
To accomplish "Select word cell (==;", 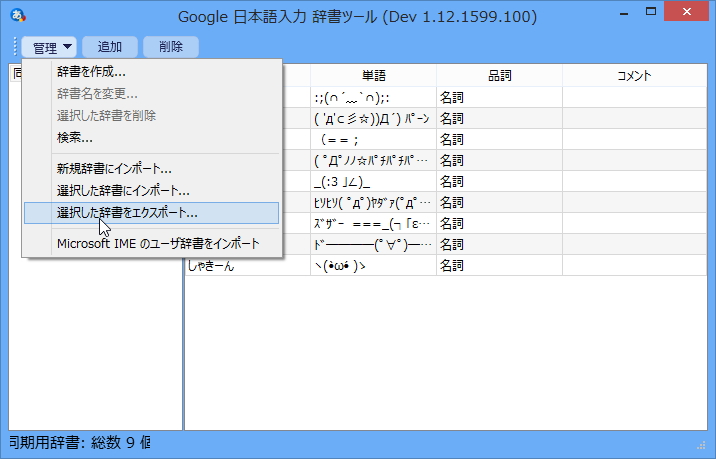I will click(374, 139).
